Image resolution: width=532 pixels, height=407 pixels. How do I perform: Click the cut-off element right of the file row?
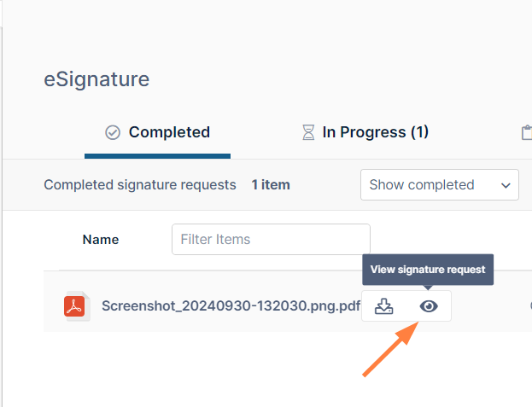pyautogui.click(x=529, y=306)
